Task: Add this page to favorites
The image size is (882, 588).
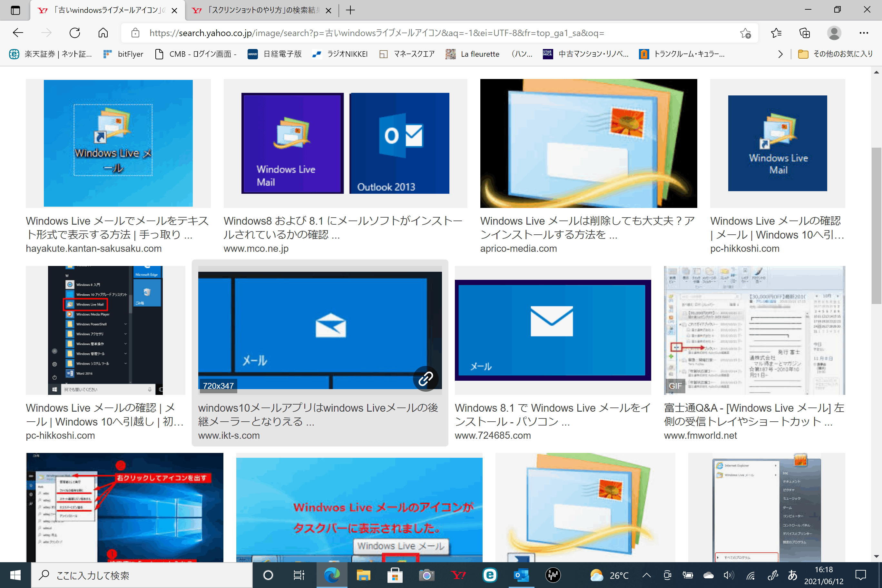Action: tap(745, 34)
